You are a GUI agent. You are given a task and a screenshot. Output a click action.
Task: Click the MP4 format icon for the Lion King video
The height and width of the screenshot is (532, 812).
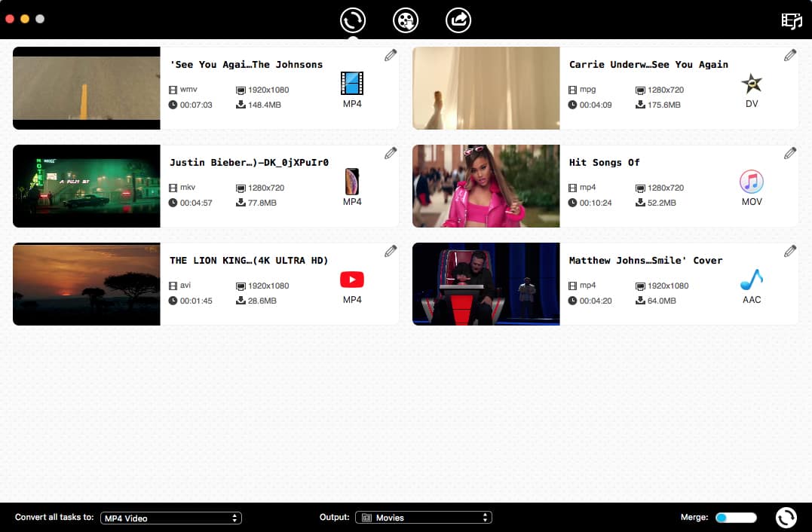pyautogui.click(x=351, y=280)
